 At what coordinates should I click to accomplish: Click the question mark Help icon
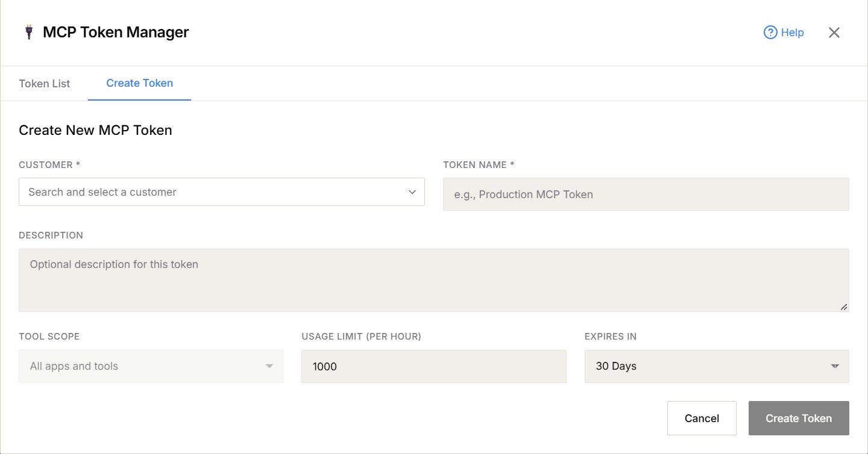770,33
